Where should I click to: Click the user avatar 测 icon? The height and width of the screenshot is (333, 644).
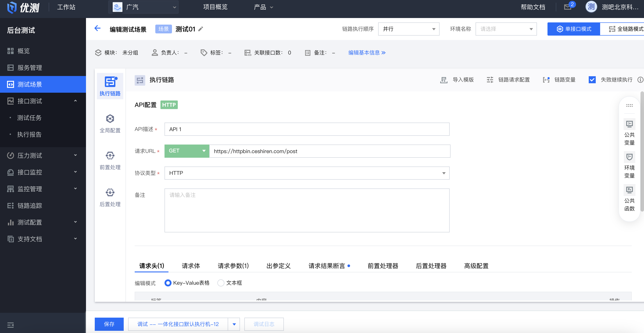click(591, 7)
